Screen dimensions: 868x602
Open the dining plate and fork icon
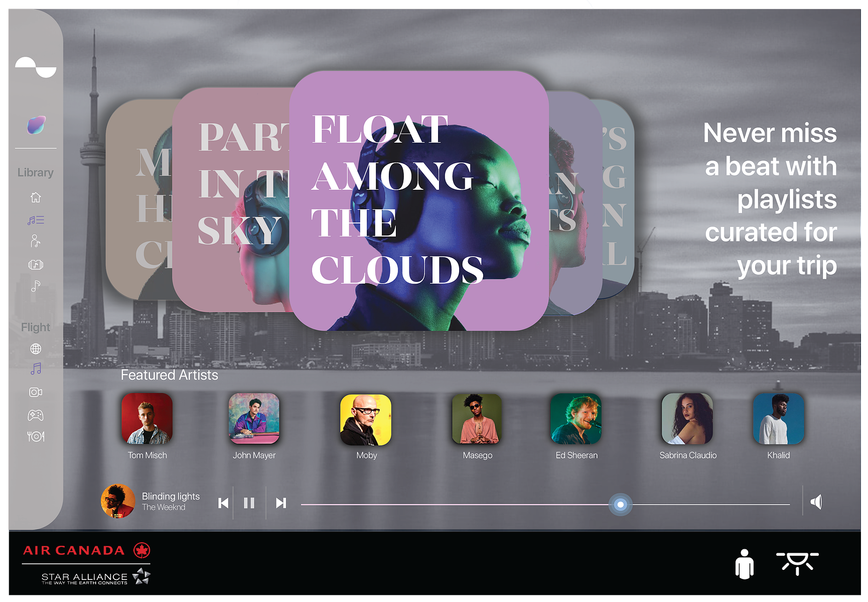36,436
